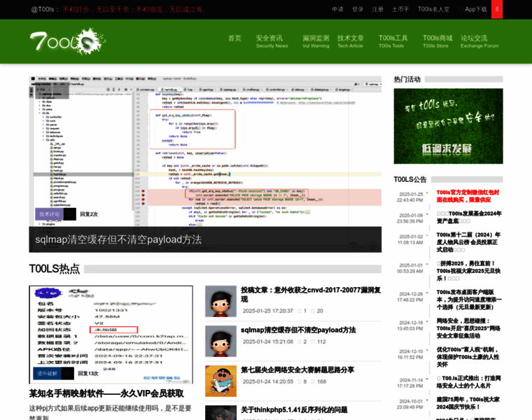532x420 pixels.
Task: Click date 2024-12-26 17:48:22 PM
Action: (x=410, y=297)
